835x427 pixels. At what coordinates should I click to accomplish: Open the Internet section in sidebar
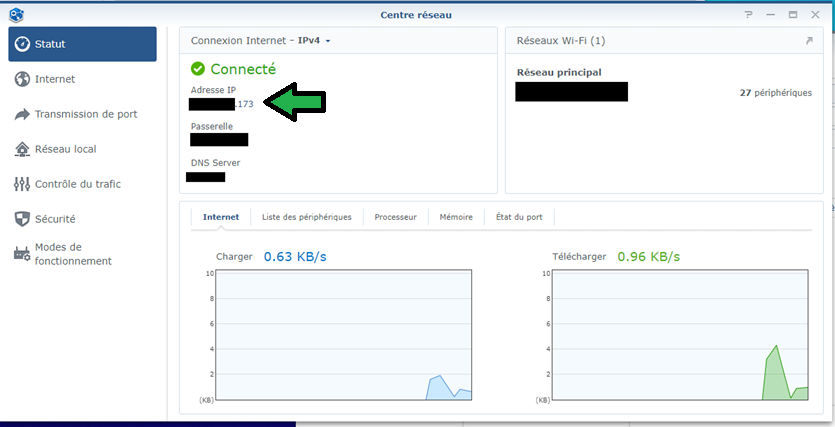click(x=83, y=79)
